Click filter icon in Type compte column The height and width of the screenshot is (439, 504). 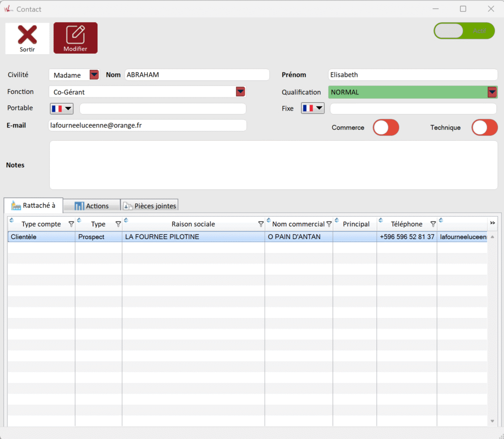[71, 224]
